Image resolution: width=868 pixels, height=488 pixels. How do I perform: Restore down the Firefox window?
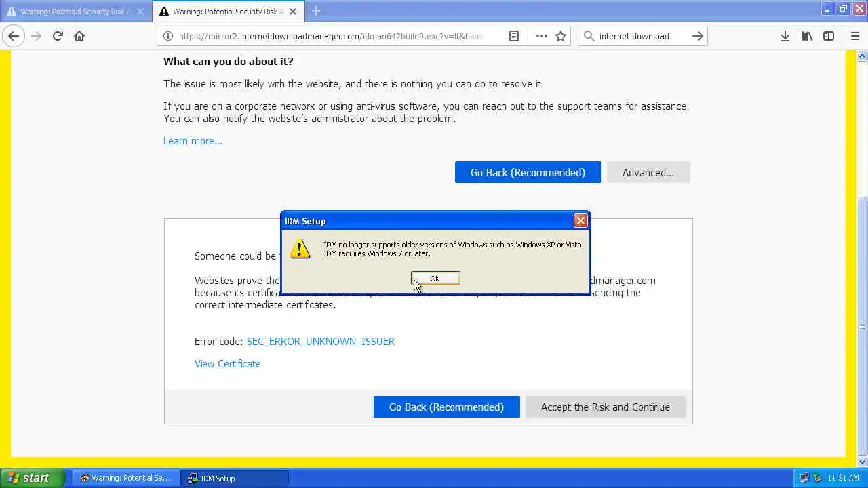pos(843,9)
